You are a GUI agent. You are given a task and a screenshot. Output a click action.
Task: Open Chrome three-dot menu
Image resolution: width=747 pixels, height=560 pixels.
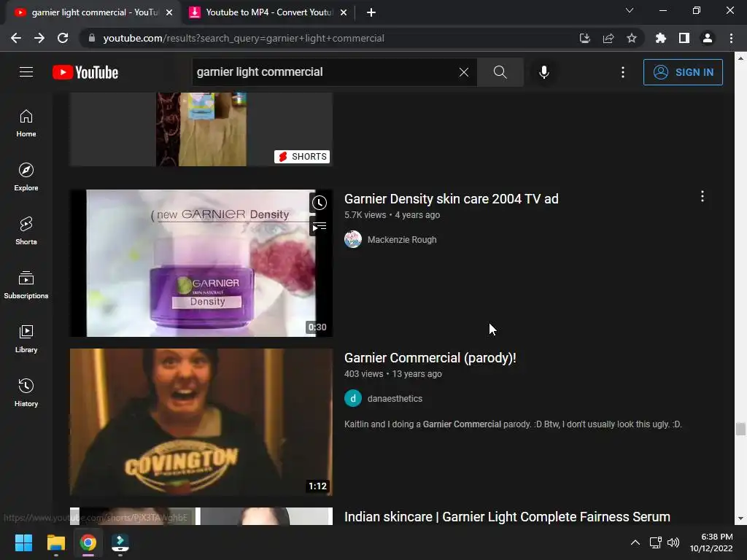(731, 38)
